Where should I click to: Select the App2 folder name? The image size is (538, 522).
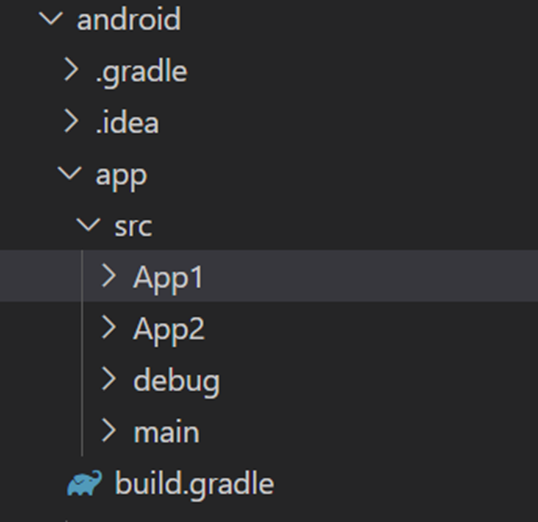click(x=169, y=331)
